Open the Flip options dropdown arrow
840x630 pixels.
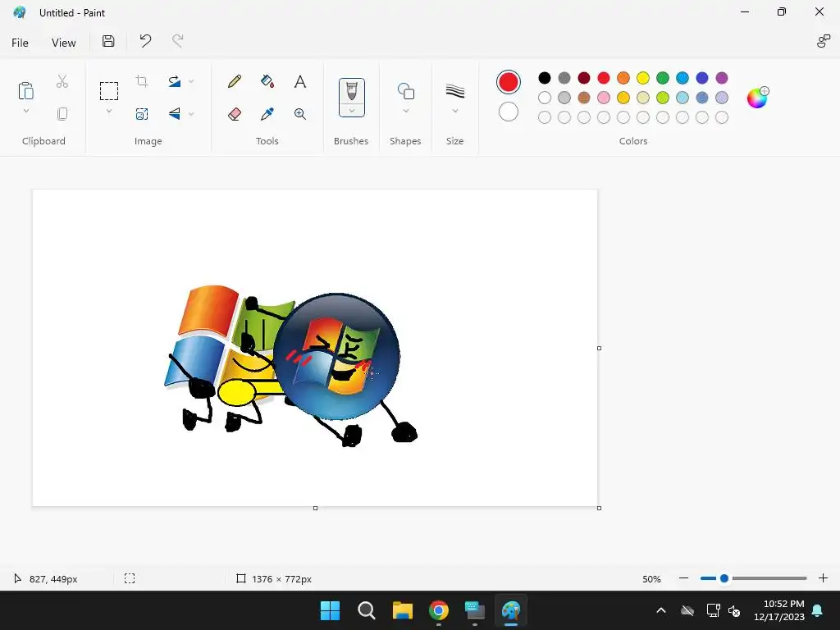click(191, 113)
